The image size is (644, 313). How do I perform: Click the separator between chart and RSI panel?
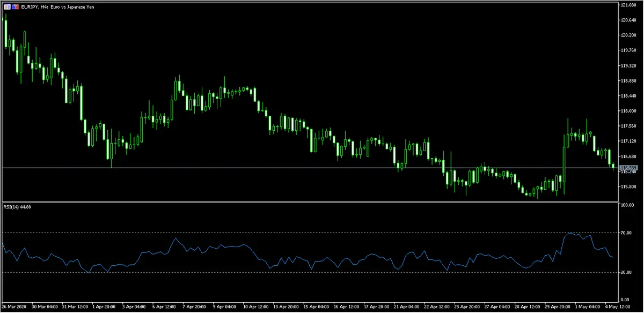(x=322, y=202)
